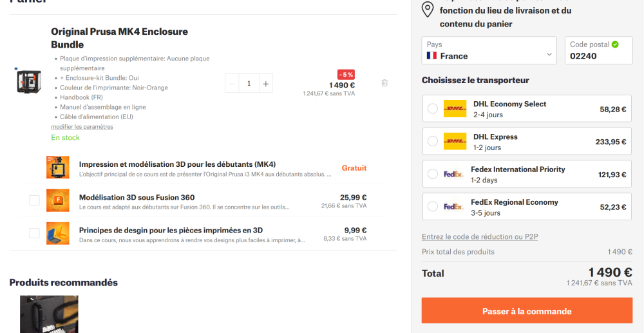Viewport: 644px width, 333px height.
Task: Decrease quantity with the minus button
Action: click(x=232, y=83)
